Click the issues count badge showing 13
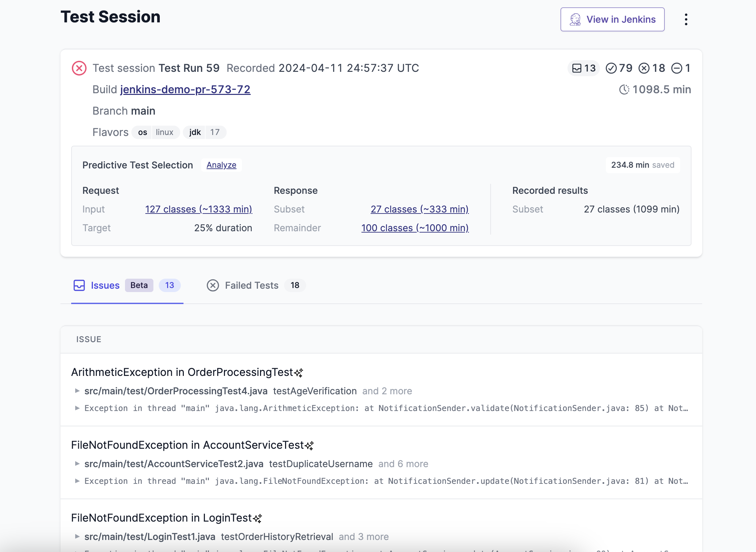 tap(584, 68)
